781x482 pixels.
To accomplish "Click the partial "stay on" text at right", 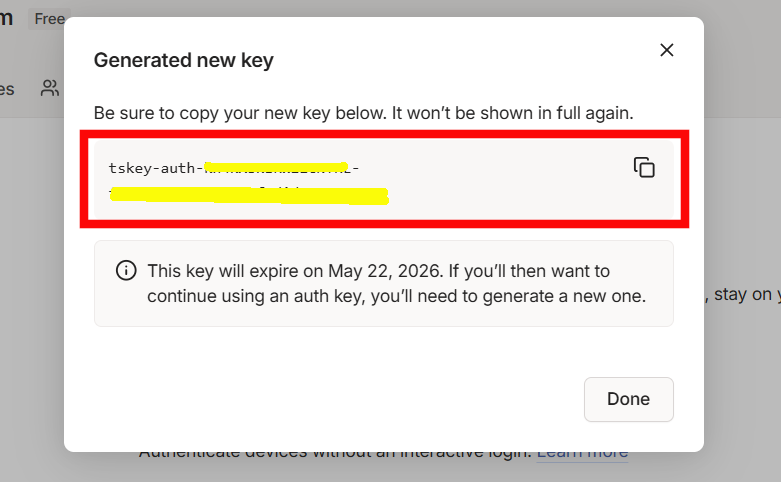I will [x=748, y=294].
